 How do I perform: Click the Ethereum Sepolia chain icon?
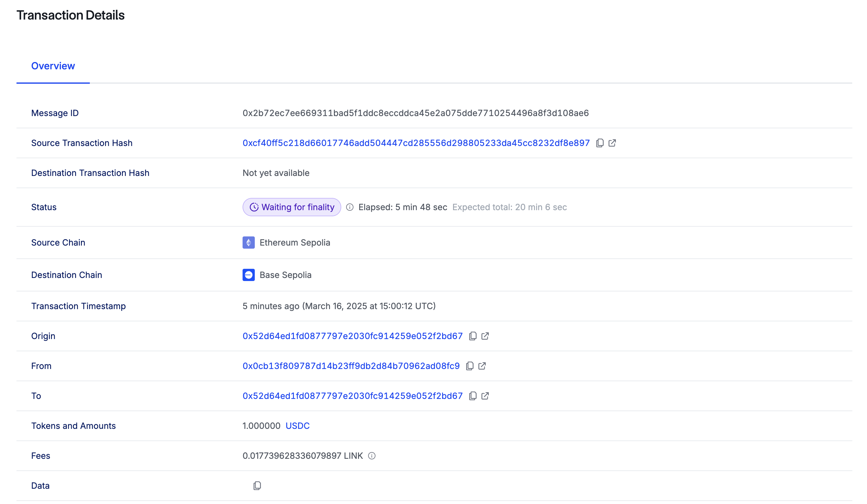(248, 243)
